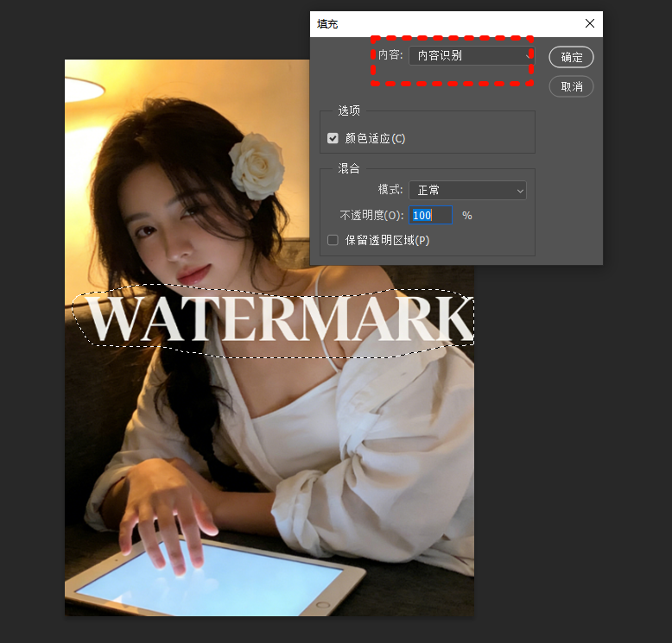Click the 内容 label text
Viewport: 672px width, 643px height.
(x=390, y=55)
